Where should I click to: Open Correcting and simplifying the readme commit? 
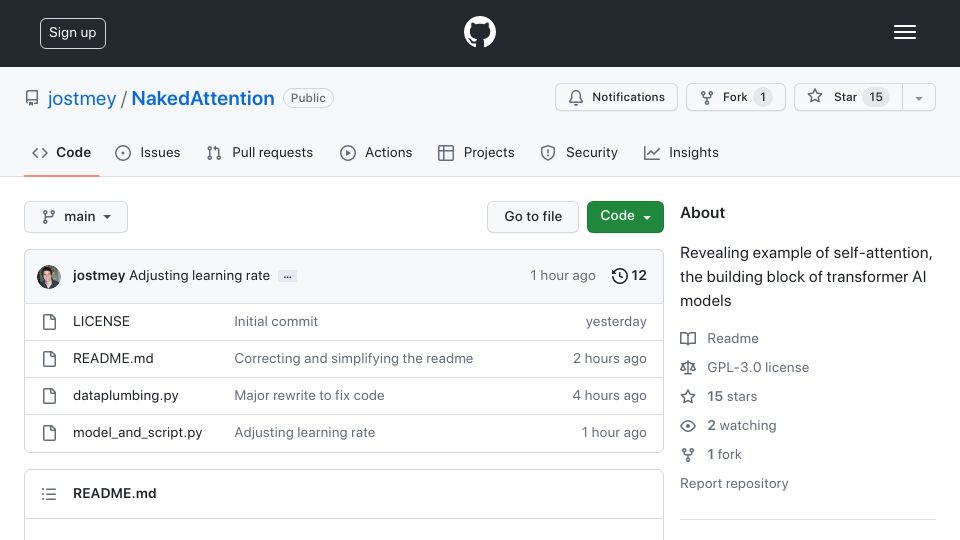[x=353, y=358]
